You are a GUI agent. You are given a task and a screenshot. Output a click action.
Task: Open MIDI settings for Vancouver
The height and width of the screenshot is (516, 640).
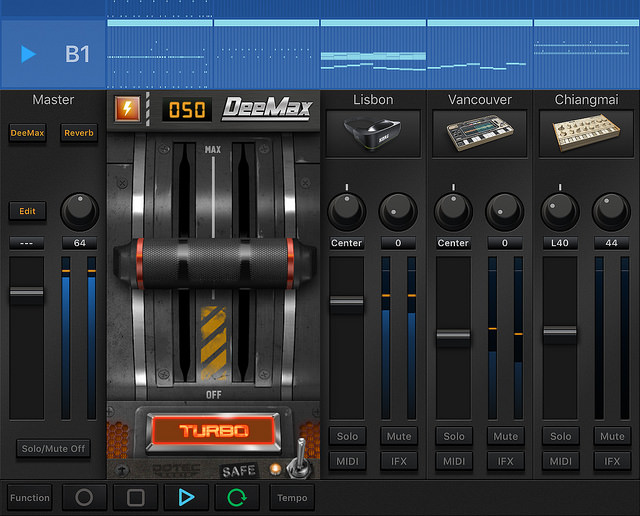coord(454,461)
